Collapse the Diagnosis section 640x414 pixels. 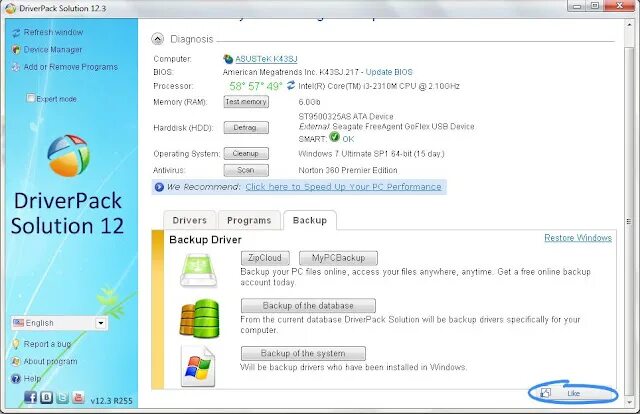point(158,39)
